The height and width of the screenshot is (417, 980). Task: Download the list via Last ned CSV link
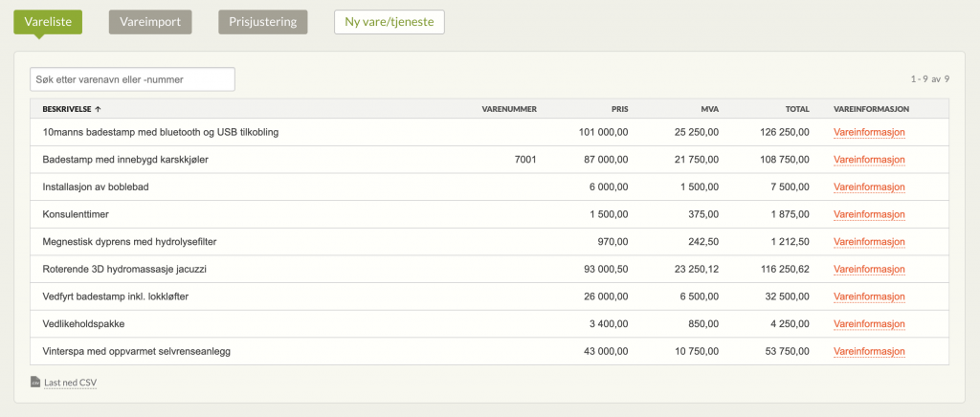click(71, 382)
